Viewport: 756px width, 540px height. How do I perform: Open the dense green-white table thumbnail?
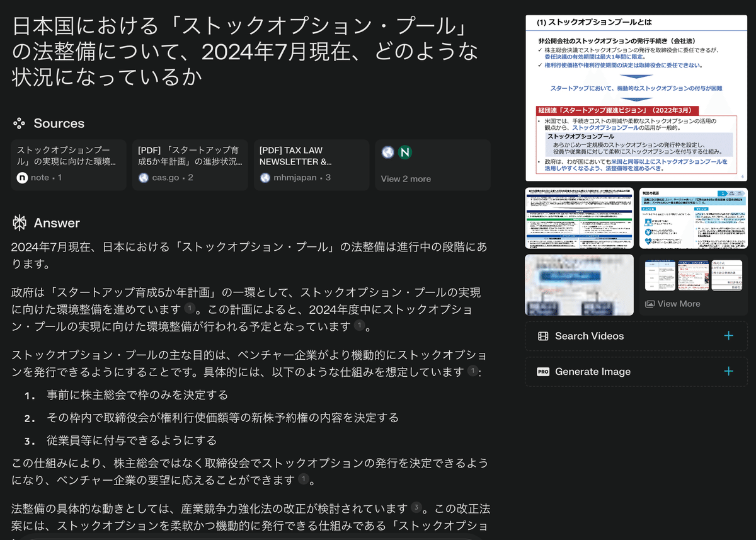click(x=580, y=218)
